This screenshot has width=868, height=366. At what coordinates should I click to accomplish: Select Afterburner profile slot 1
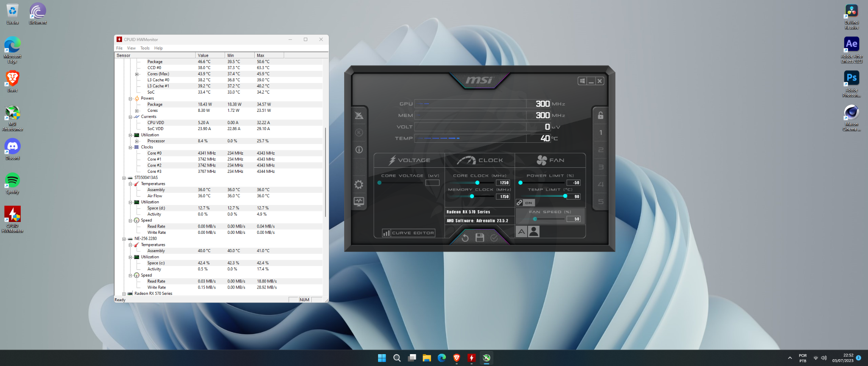point(601,133)
